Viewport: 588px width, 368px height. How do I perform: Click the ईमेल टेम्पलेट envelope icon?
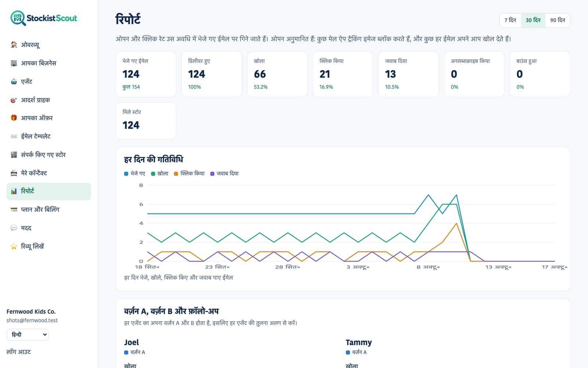(14, 136)
